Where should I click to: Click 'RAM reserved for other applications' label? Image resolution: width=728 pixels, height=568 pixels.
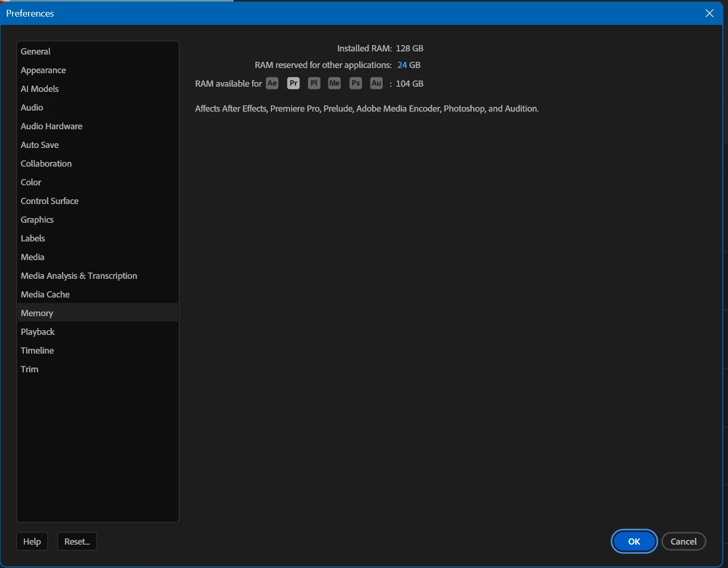pos(323,65)
